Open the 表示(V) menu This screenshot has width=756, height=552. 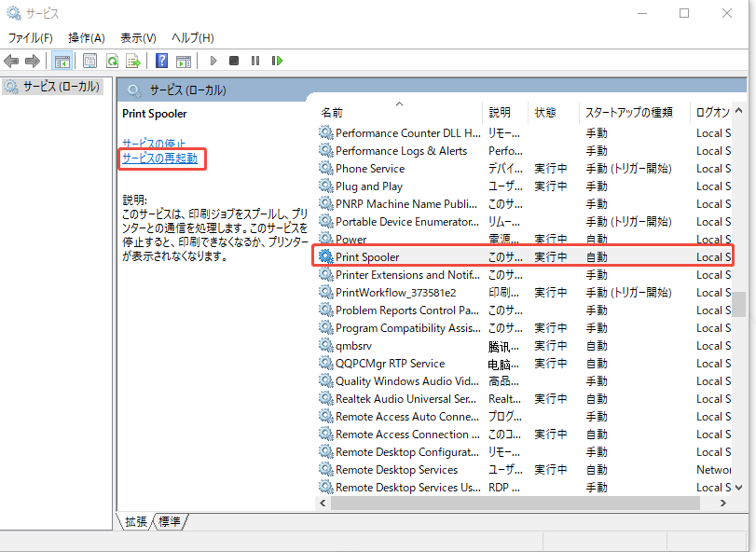point(138,38)
